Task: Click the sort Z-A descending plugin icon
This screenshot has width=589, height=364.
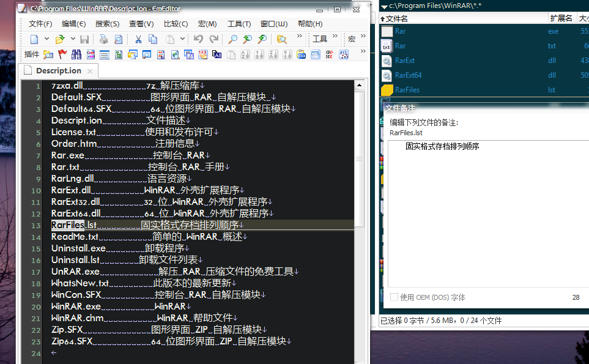Action: click(273, 55)
